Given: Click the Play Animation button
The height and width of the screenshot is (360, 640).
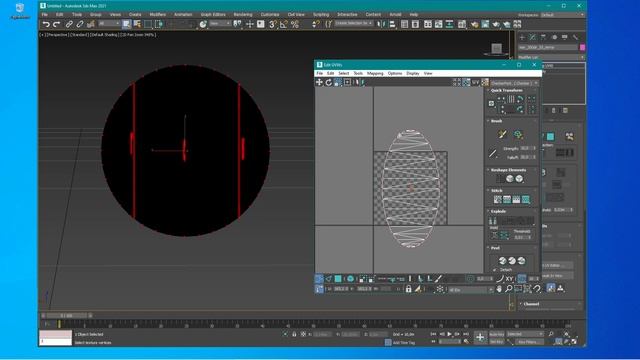Looking at the screenshot, I should point(449,334).
